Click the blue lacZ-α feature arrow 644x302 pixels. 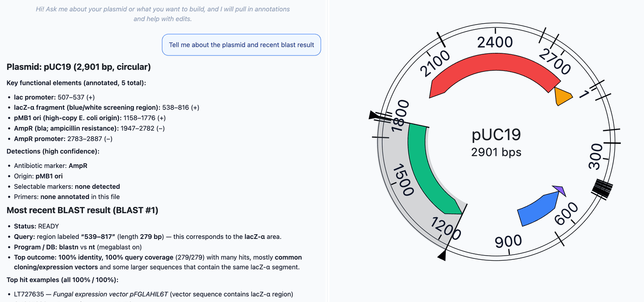click(537, 209)
